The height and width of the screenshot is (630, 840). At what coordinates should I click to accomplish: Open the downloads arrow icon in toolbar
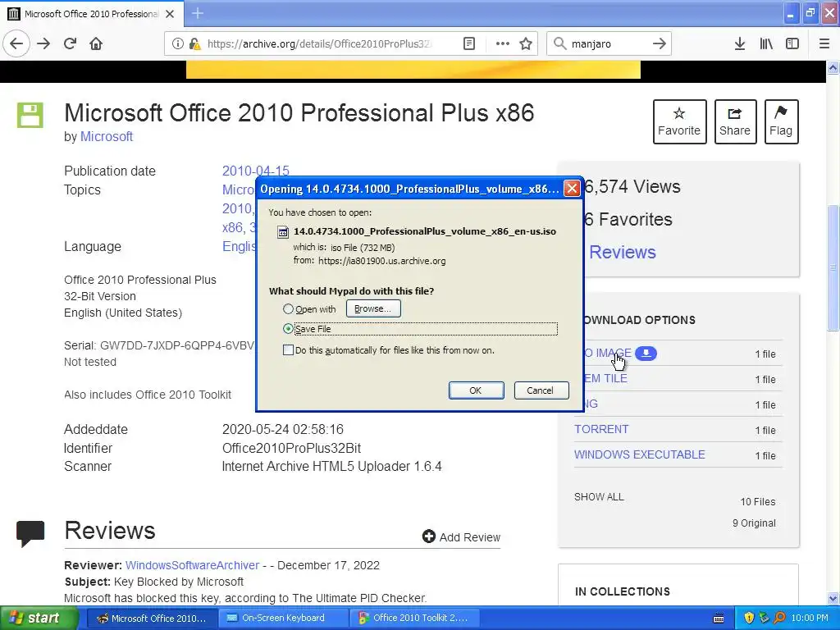click(740, 43)
